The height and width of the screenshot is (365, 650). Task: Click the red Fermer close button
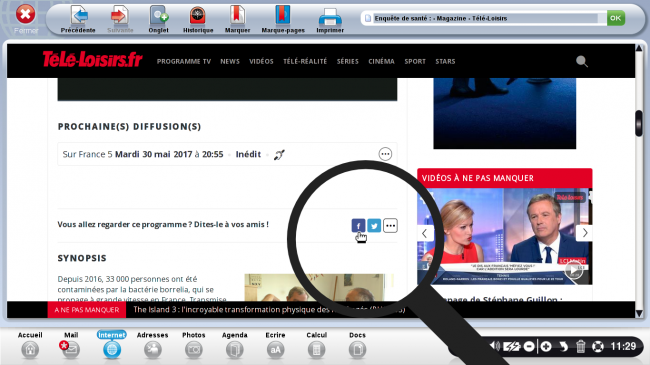(x=25, y=15)
